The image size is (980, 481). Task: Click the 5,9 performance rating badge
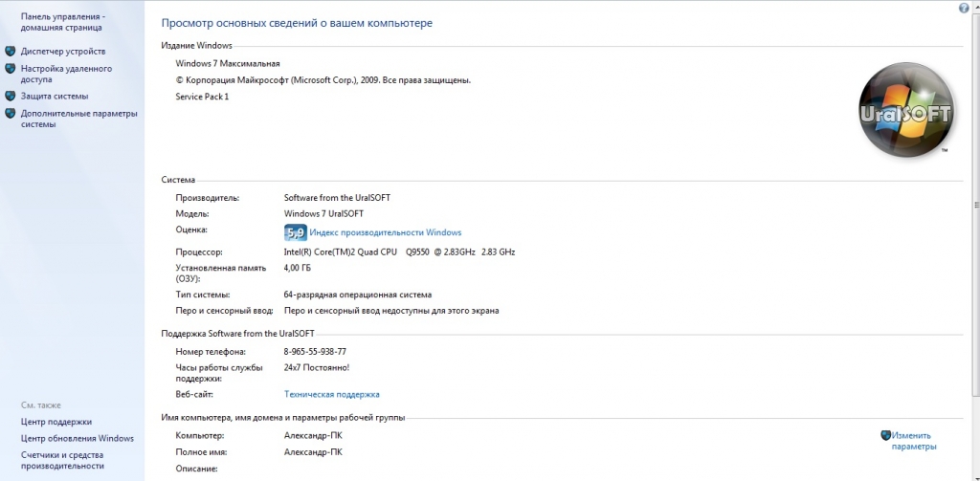click(x=295, y=232)
